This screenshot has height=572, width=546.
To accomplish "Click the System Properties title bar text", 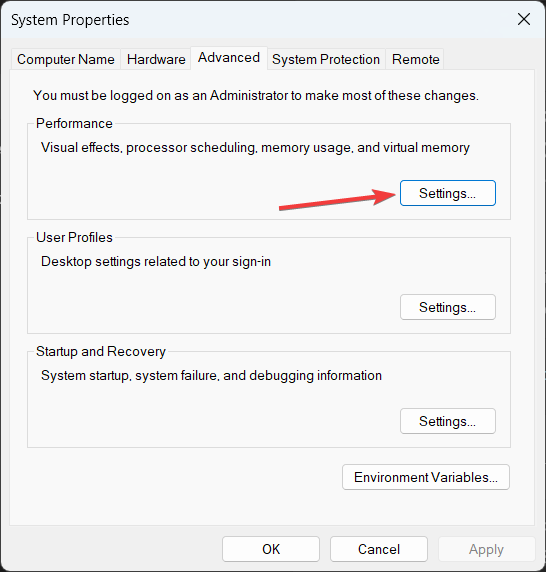I will click(x=70, y=20).
